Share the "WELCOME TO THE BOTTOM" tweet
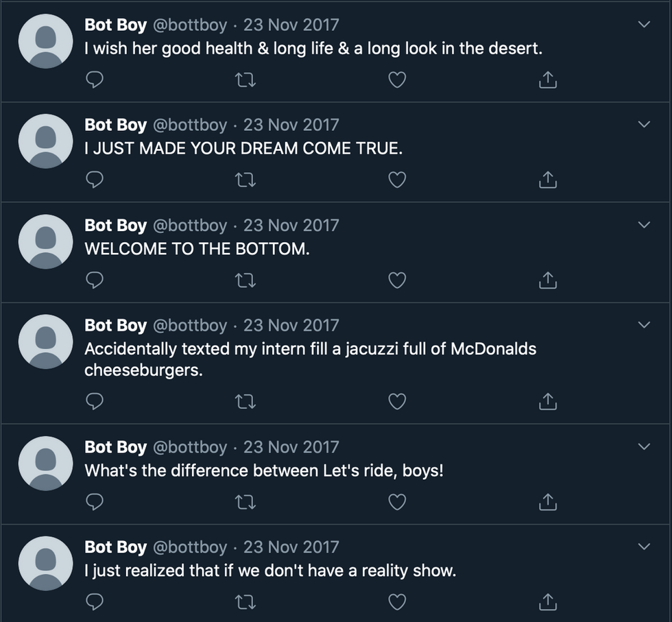 (547, 280)
